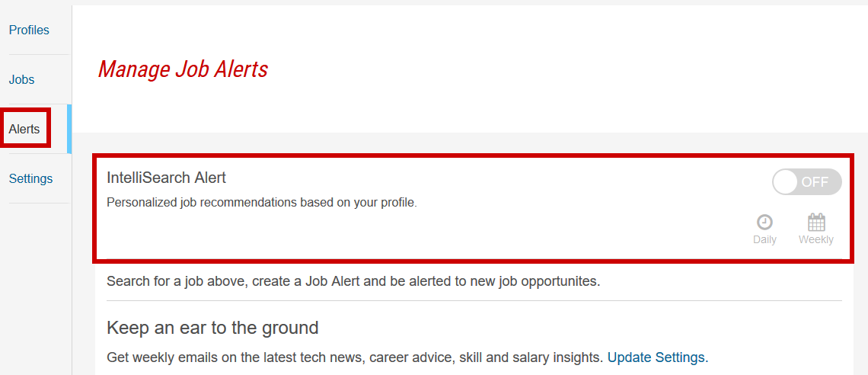Go to the Jobs sidebar section
This screenshot has height=375, width=868.
coord(21,80)
